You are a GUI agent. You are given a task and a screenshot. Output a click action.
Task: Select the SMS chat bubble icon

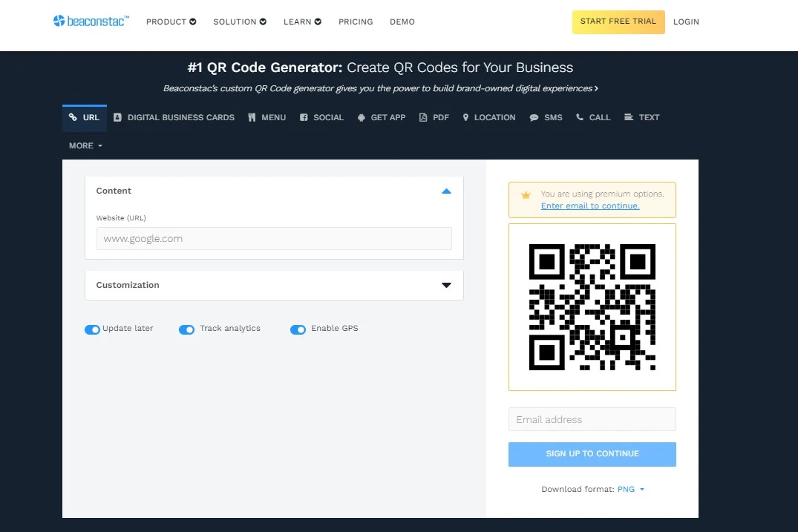click(534, 117)
